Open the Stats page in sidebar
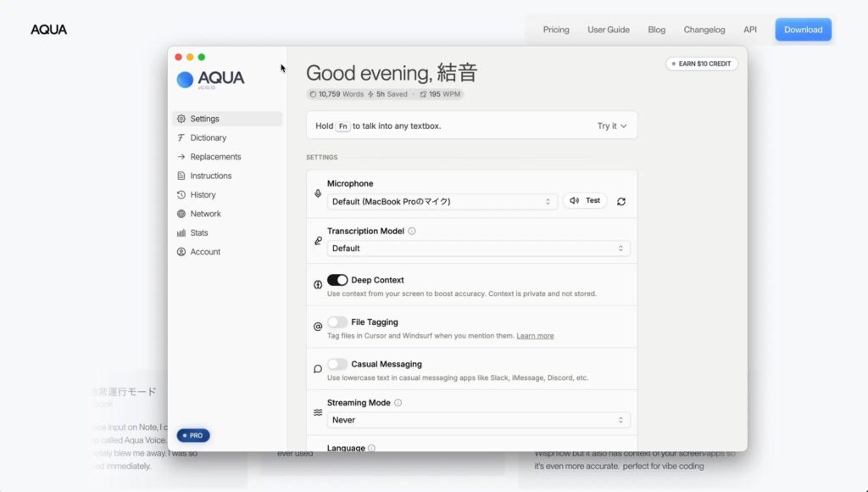The height and width of the screenshot is (492, 868). (198, 232)
